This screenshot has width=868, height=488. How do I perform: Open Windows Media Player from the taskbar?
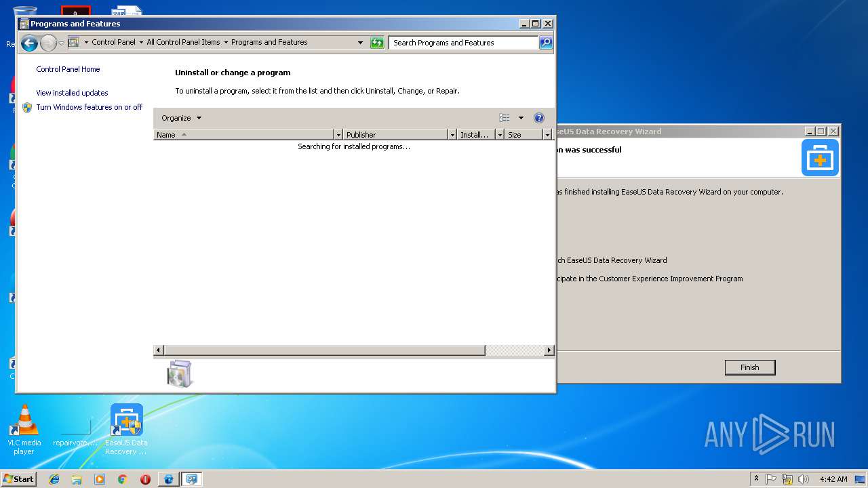(100, 479)
